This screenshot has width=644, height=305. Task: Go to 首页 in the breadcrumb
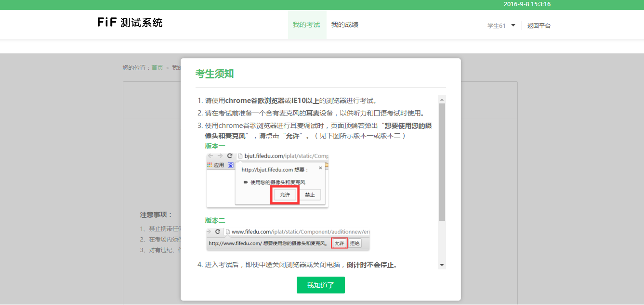tap(157, 68)
